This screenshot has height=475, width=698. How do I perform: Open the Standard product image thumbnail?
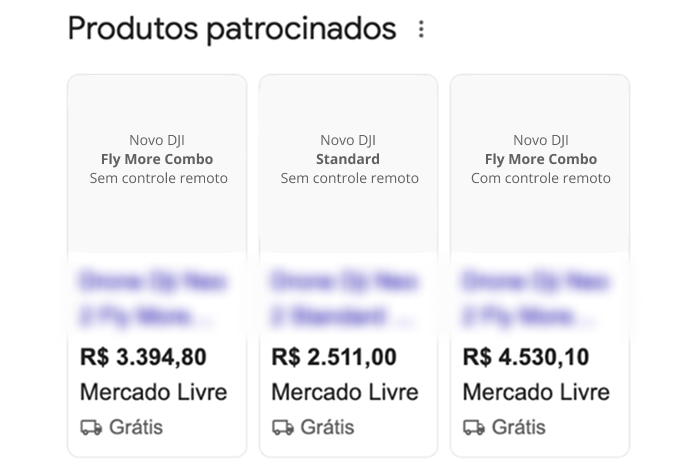point(348,160)
